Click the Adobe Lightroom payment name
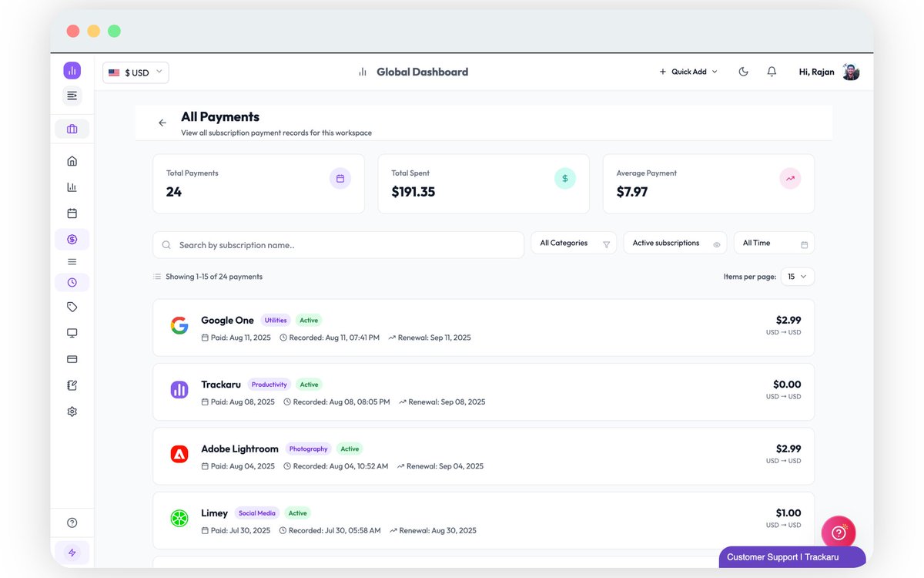 [239, 449]
